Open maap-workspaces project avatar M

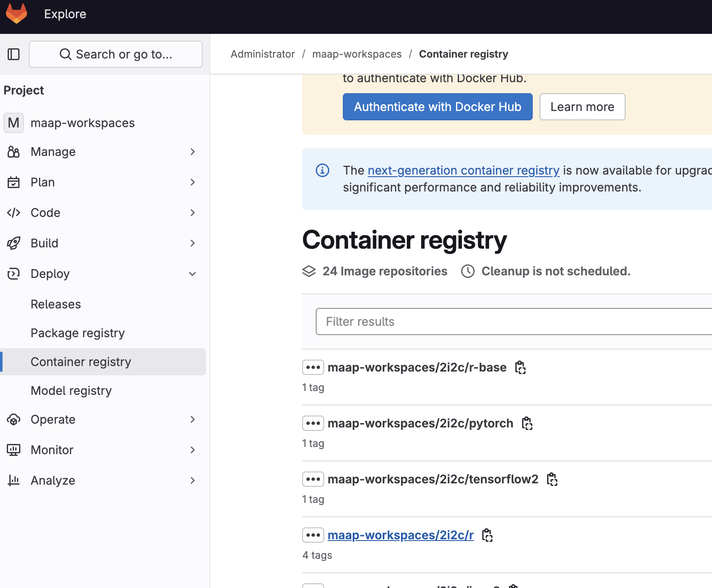tap(14, 123)
